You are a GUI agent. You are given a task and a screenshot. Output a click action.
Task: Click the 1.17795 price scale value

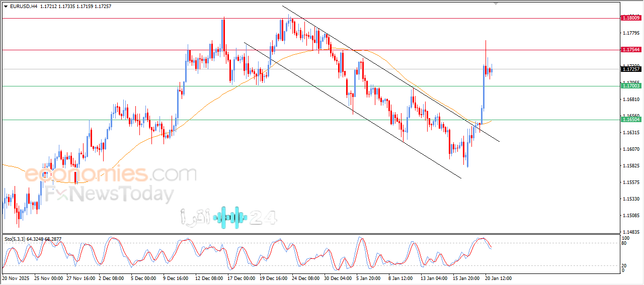pyautogui.click(x=631, y=33)
